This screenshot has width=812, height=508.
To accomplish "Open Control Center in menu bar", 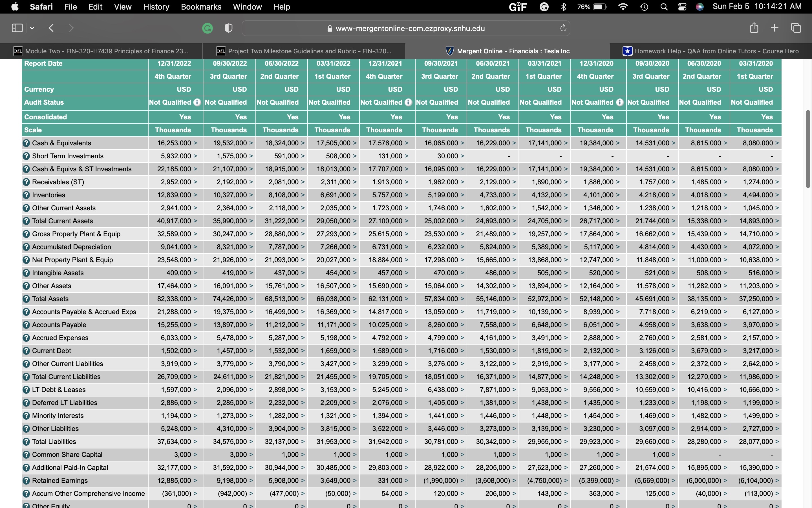I will (x=682, y=7).
